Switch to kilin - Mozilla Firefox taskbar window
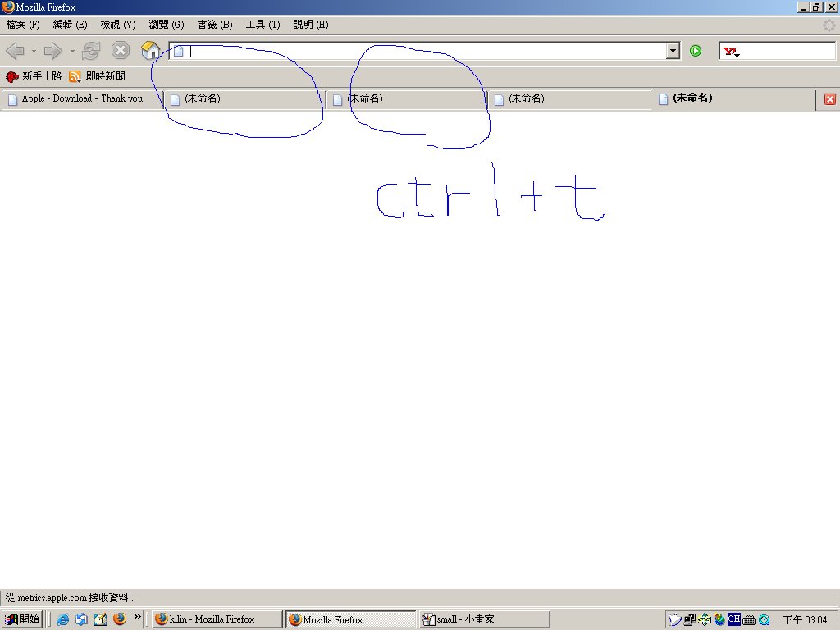840x630 pixels. point(217,619)
